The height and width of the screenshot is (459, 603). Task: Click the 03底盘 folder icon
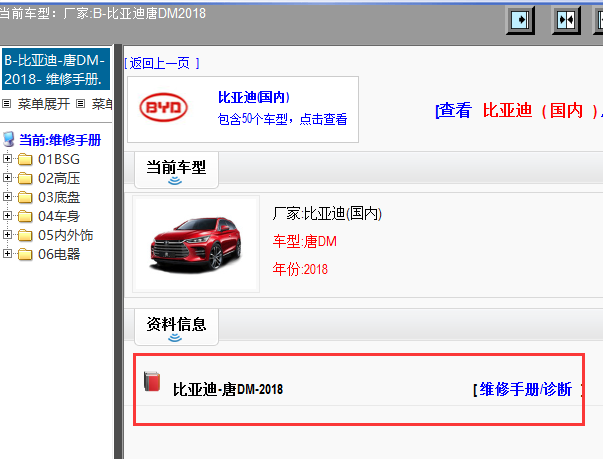pyautogui.click(x=25, y=197)
